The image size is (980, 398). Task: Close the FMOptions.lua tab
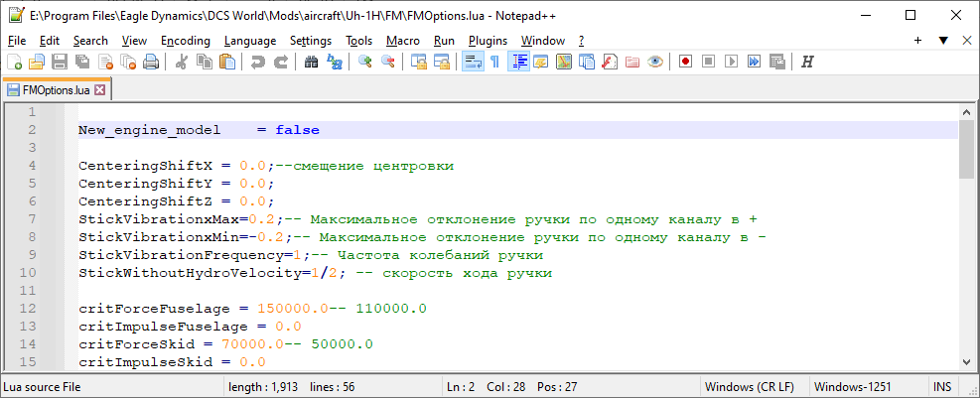(x=99, y=90)
